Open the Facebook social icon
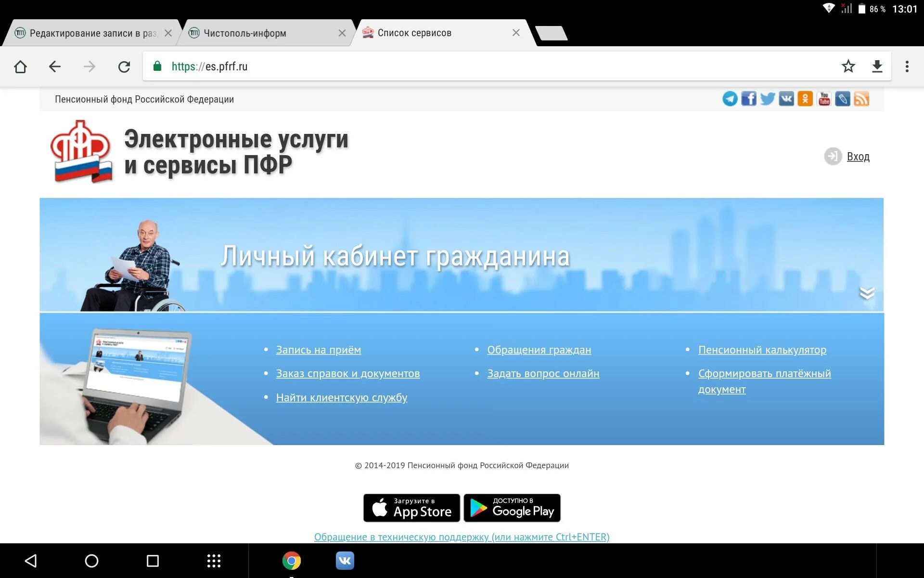This screenshot has height=578, width=924. point(748,99)
